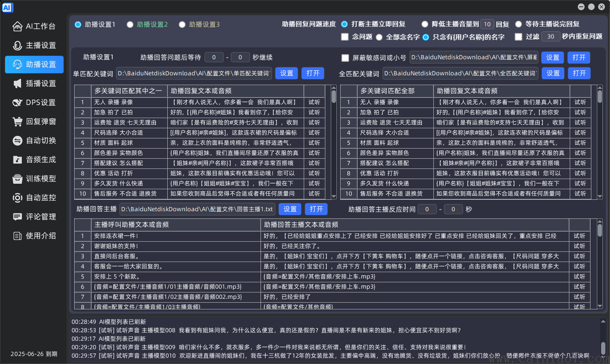Click 设置 next to 单匹配关键词
610x364 pixels.
click(286, 73)
